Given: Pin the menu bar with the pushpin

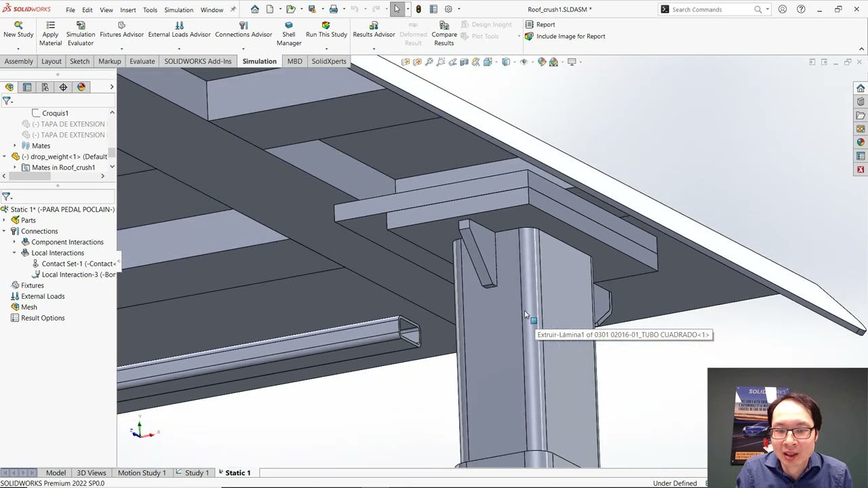Looking at the screenshot, I should pyautogui.click(x=233, y=9).
